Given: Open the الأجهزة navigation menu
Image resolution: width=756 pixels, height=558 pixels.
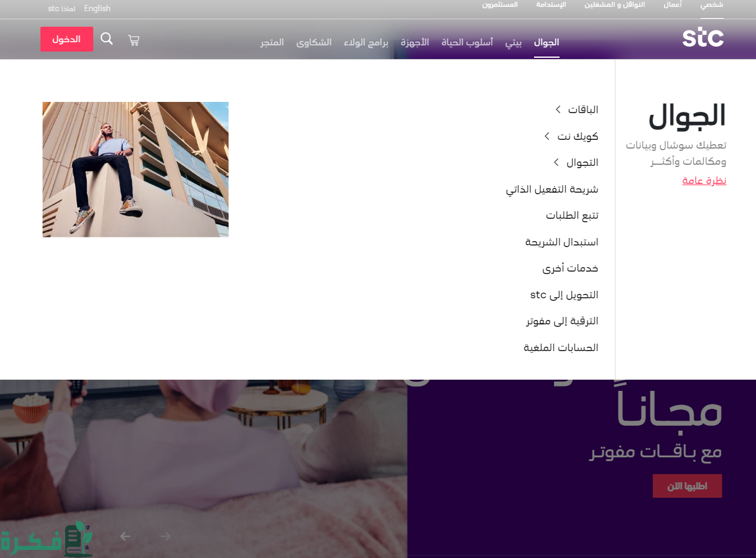Looking at the screenshot, I should tap(415, 42).
